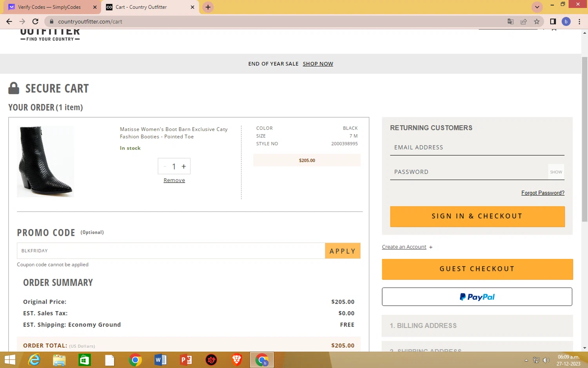
Task: Click the Secure Cart padlock icon
Action: [x=14, y=88]
